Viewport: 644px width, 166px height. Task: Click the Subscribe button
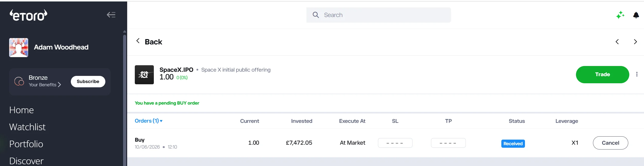(x=88, y=81)
